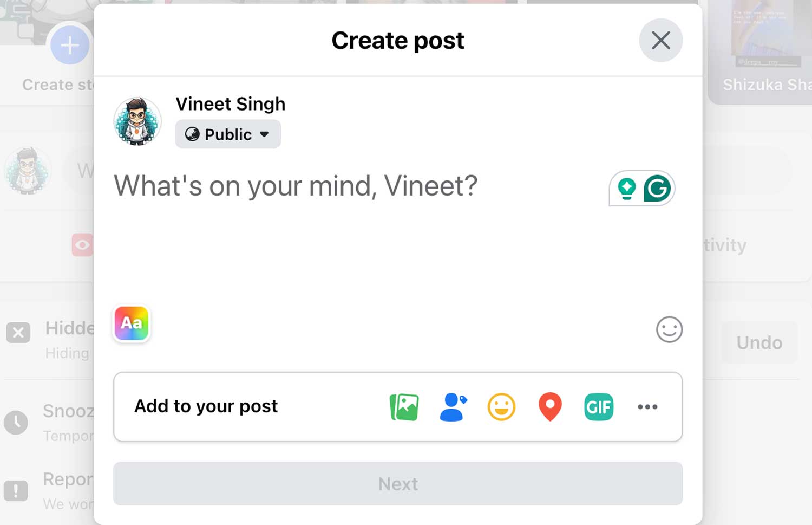Undo hiding the post
The width and height of the screenshot is (812, 525).
click(x=759, y=342)
